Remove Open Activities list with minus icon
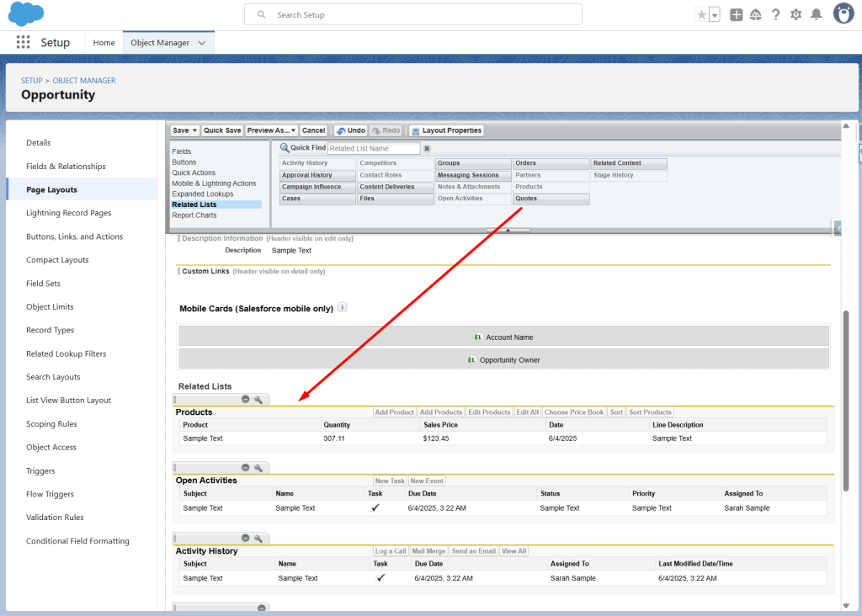 [x=246, y=467]
